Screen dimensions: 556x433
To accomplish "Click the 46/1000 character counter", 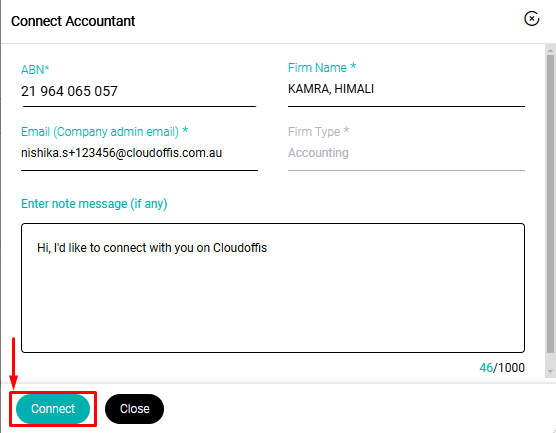I will 502,368.
